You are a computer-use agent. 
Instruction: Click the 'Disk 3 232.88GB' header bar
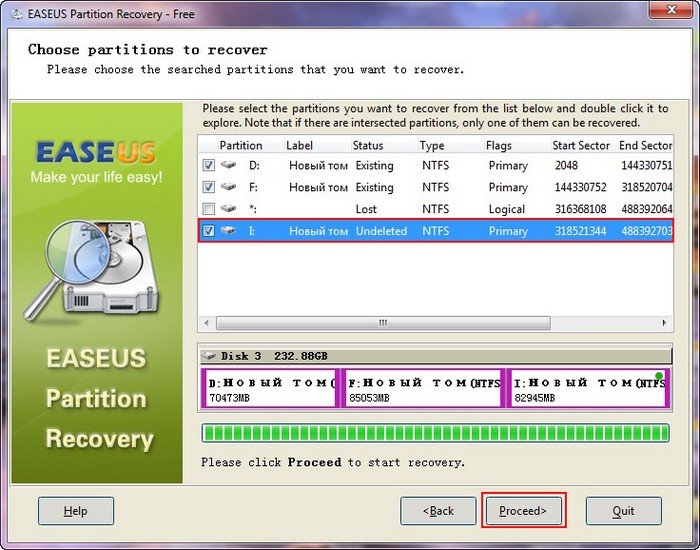(x=436, y=356)
